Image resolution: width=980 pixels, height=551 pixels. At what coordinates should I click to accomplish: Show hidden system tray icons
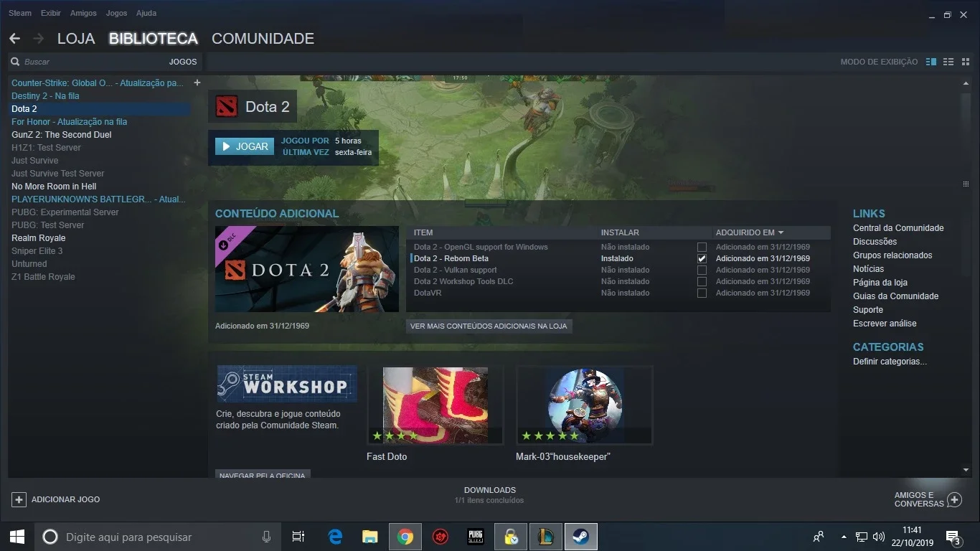(844, 537)
